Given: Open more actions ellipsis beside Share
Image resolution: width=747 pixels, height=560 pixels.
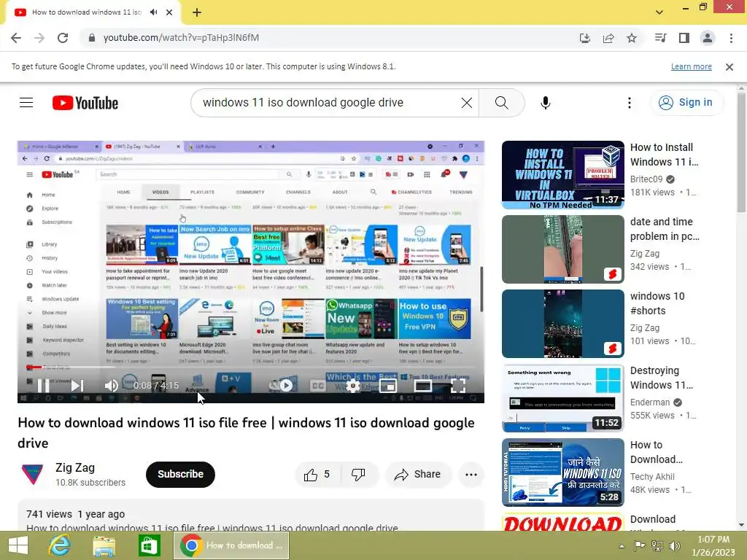Looking at the screenshot, I should point(471,474).
